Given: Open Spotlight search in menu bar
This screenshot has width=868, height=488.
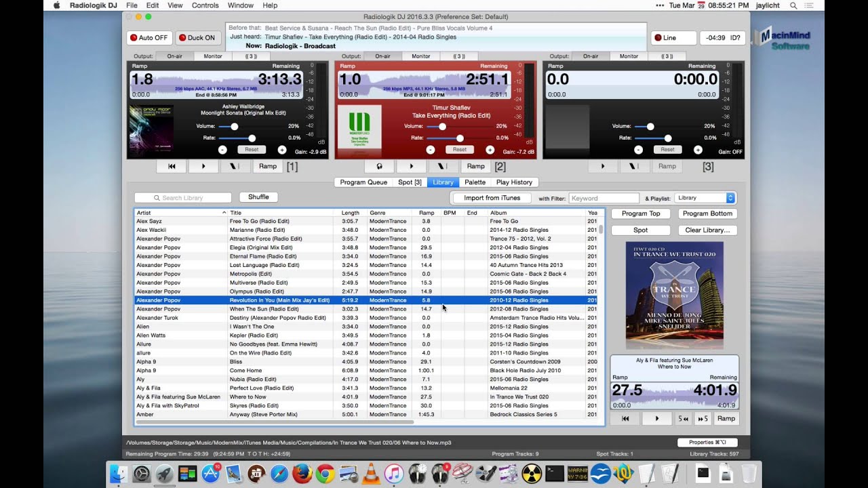Looking at the screenshot, I should [x=793, y=5].
